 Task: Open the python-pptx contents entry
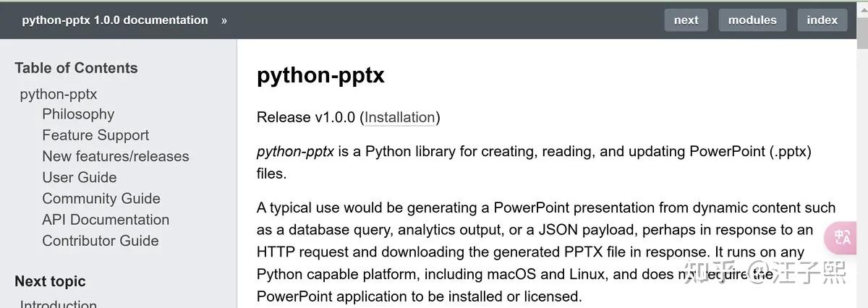[x=59, y=94]
